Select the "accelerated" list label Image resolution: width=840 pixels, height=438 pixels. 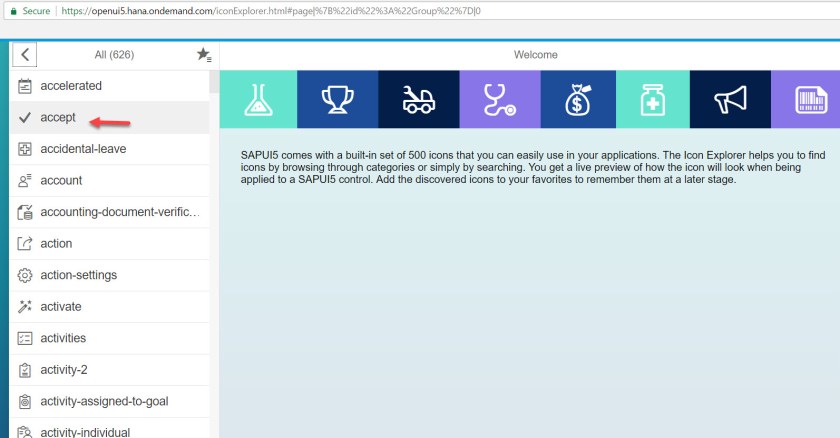[x=71, y=86]
